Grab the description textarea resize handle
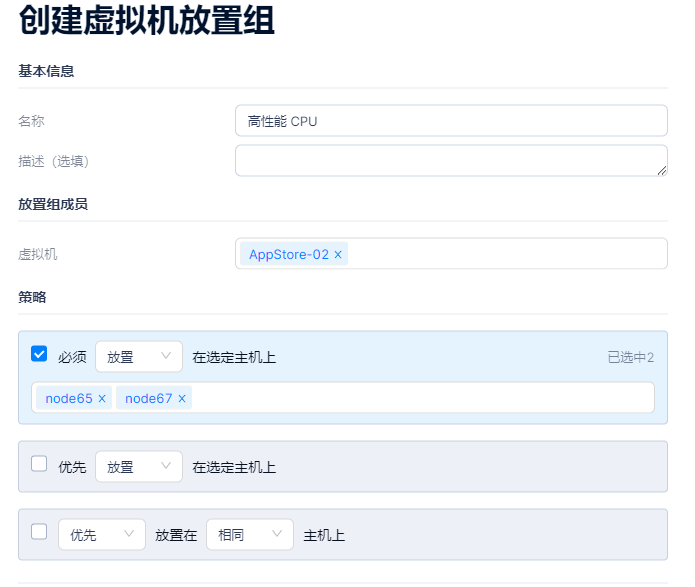This screenshot has width=695, height=587. (x=662, y=171)
